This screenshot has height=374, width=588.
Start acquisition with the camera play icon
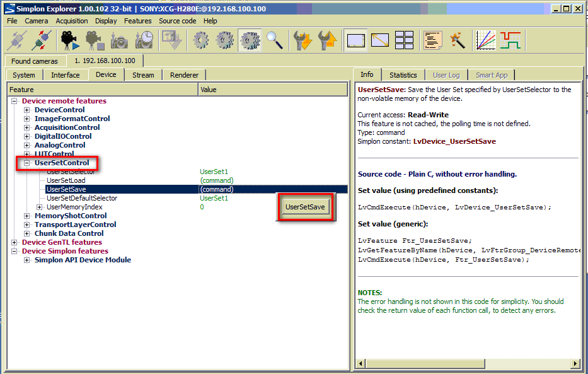click(70, 40)
